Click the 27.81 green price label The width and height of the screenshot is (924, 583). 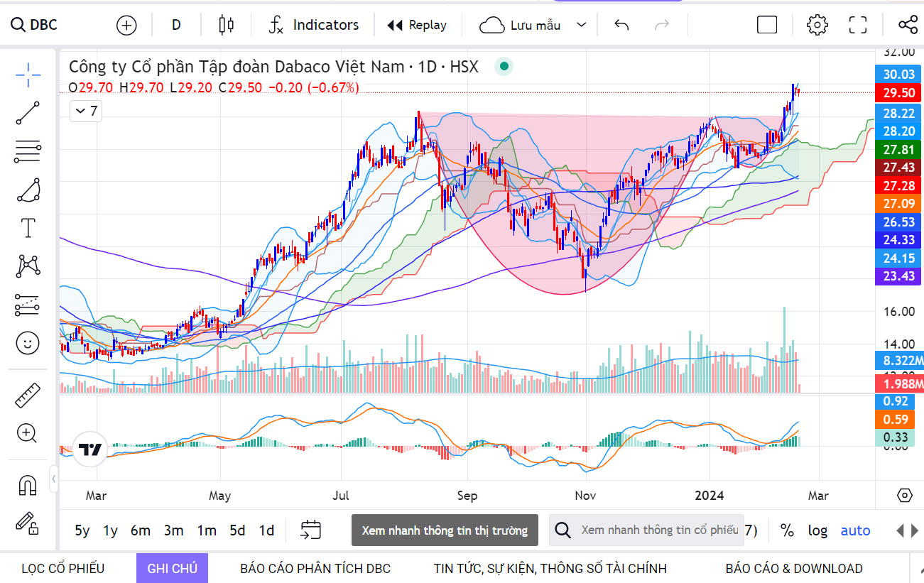tap(898, 149)
